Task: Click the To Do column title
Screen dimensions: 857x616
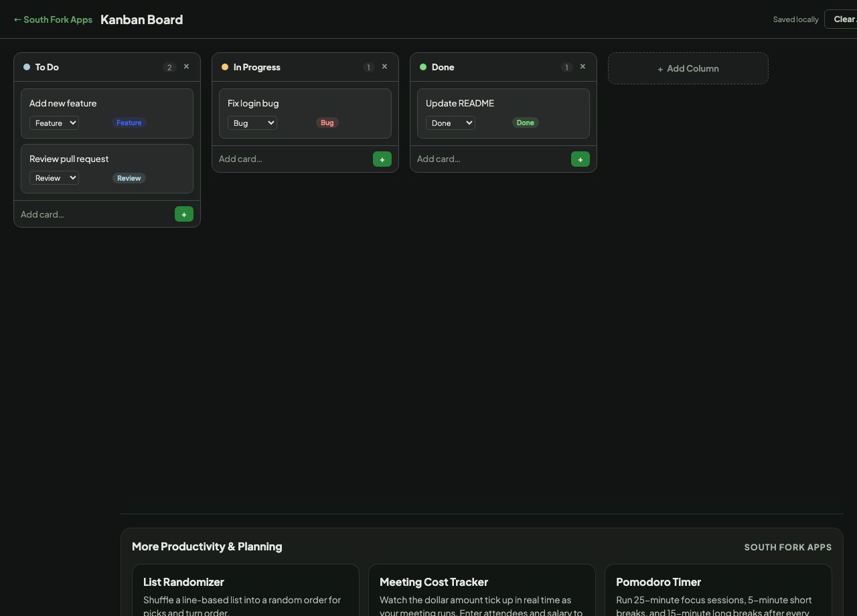Action: point(47,67)
